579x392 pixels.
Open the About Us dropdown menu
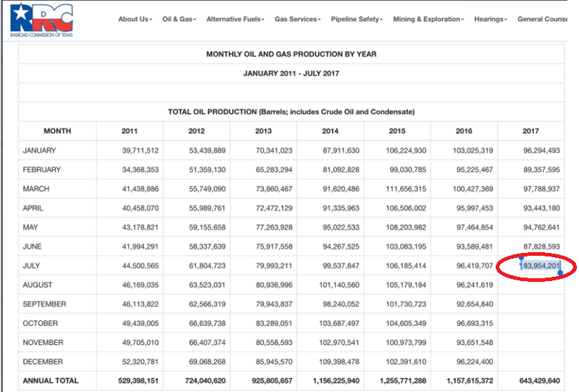[135, 19]
